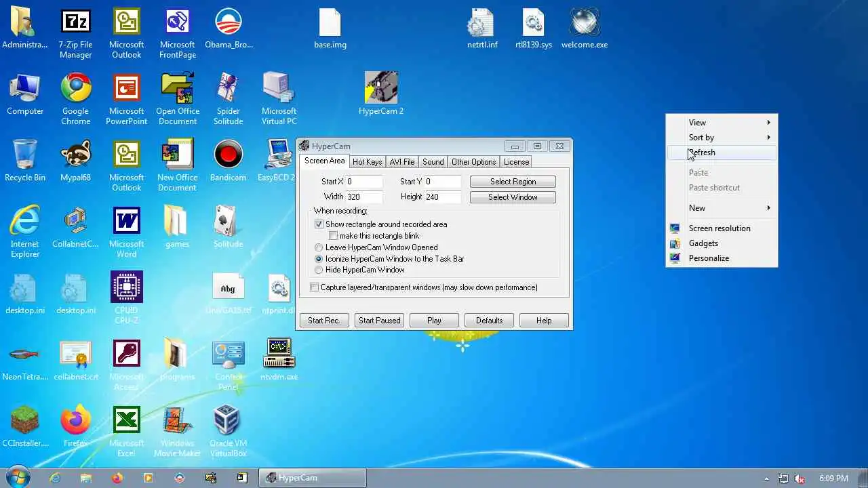Open the AVI File tab
Viewport: 868px width, 488px height.
click(x=401, y=162)
